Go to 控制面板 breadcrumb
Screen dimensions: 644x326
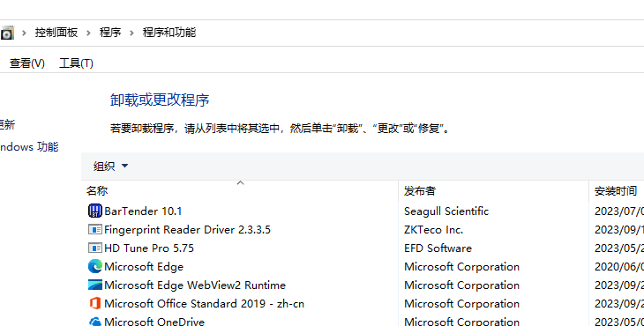tap(56, 33)
